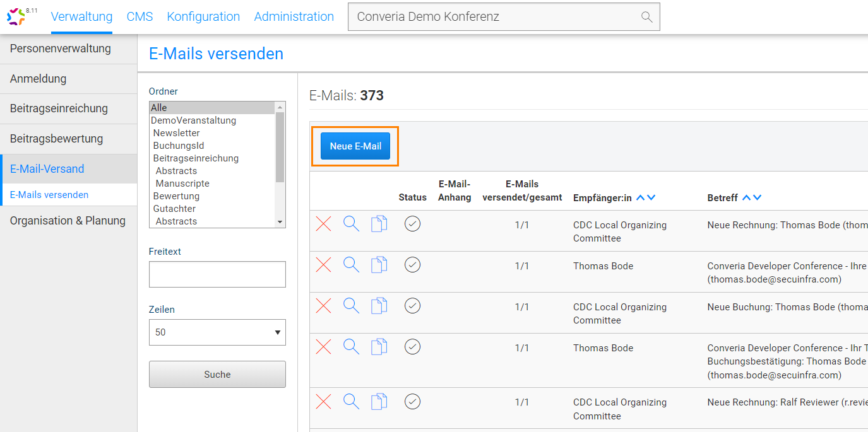Check the status icon of the second e-mail row
The height and width of the screenshot is (432, 868).
pyautogui.click(x=412, y=265)
